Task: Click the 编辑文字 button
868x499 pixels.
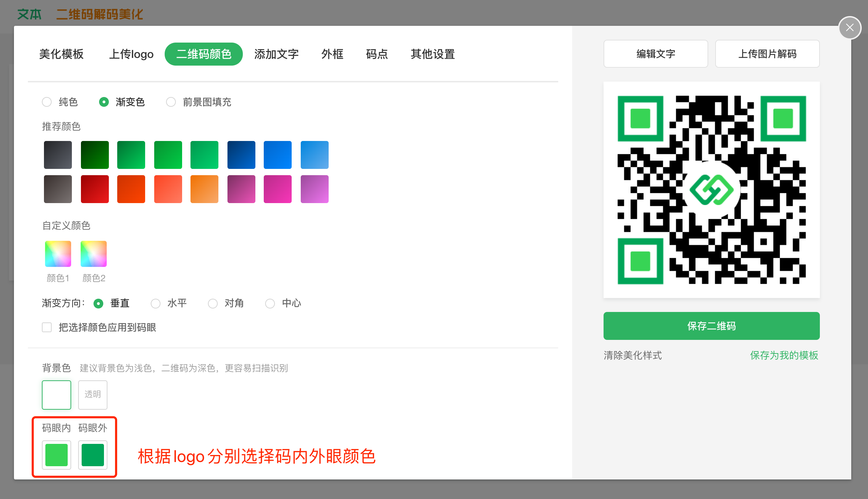Action: 656,54
